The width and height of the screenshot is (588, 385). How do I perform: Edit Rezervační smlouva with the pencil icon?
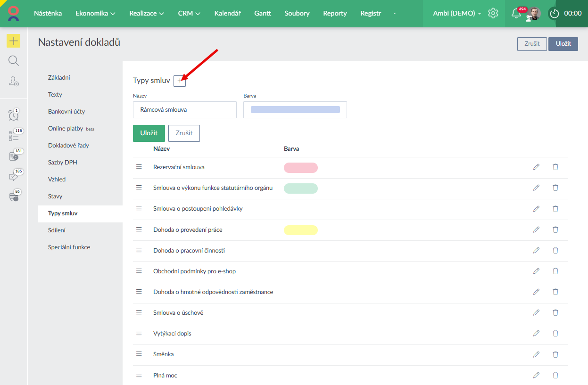[536, 167]
